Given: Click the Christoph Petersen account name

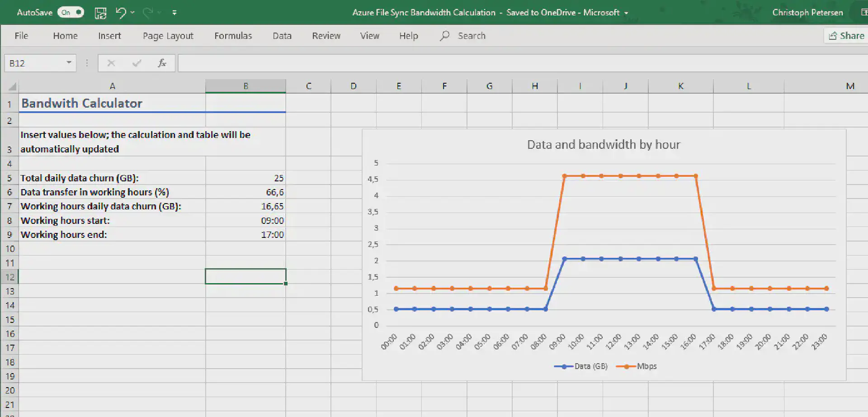Looking at the screenshot, I should click(807, 12).
